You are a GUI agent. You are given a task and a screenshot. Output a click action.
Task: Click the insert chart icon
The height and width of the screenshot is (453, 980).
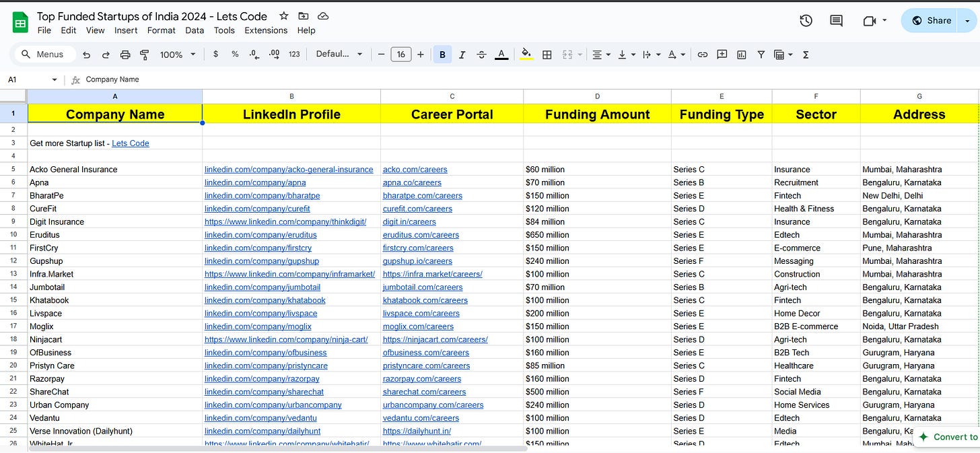coord(742,55)
